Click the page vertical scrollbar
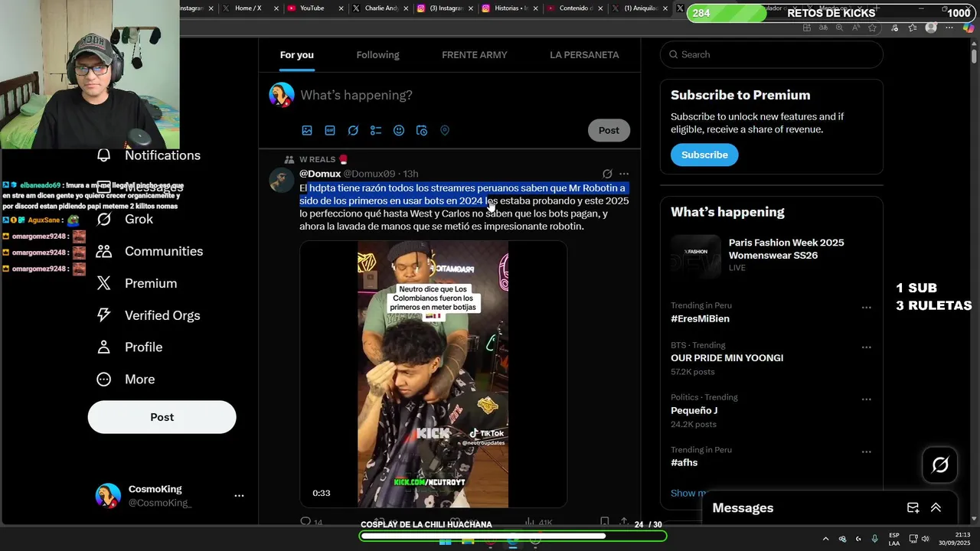This screenshot has height=551, width=980. pos(974,55)
